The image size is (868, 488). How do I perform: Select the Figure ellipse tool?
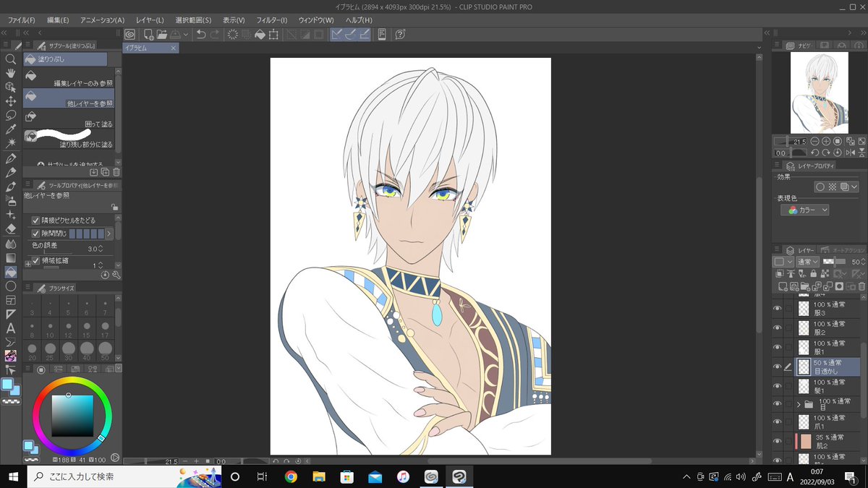click(x=11, y=286)
